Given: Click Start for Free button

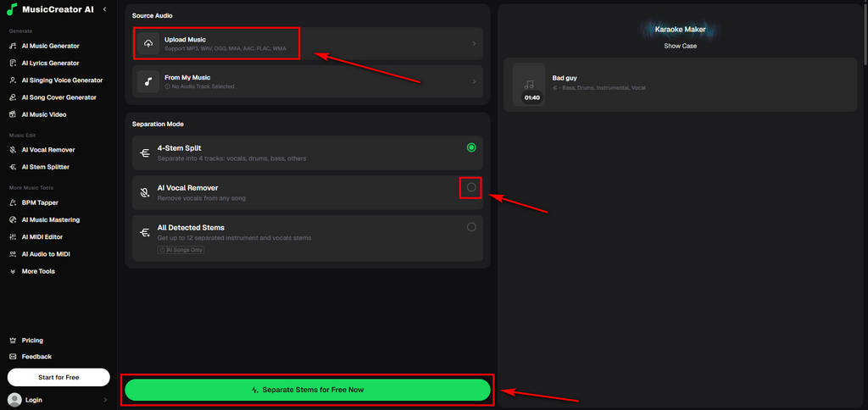Looking at the screenshot, I should [58, 377].
